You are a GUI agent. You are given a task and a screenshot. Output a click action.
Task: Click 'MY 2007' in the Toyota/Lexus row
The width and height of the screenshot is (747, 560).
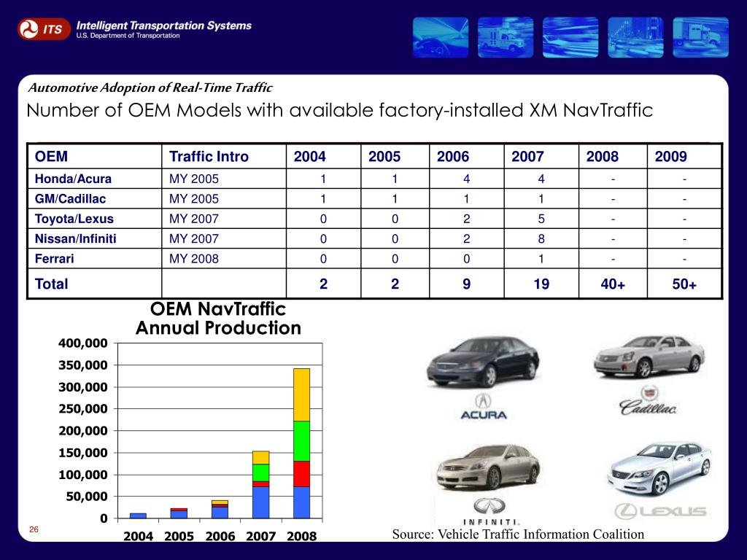click(194, 219)
